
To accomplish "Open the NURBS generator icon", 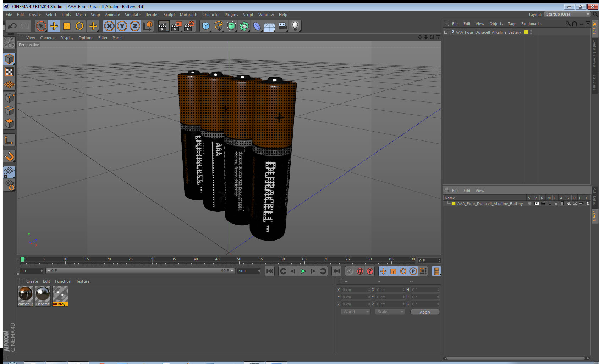I will (231, 26).
